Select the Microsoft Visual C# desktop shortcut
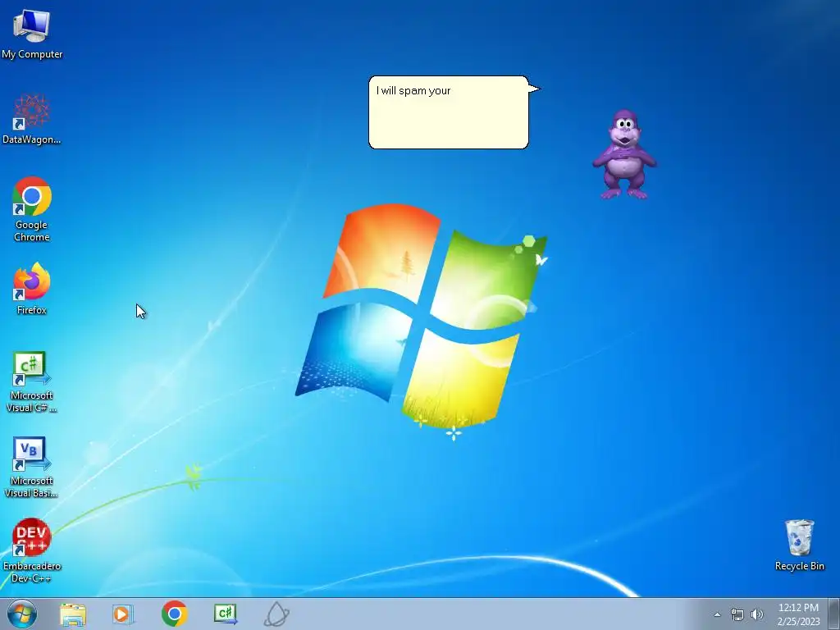The image size is (840, 630). 32,382
